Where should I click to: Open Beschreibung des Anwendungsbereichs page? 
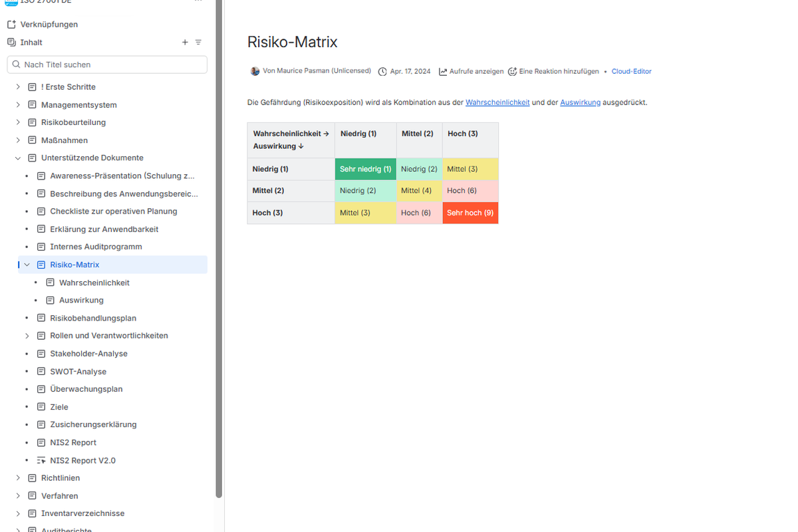[x=124, y=194]
